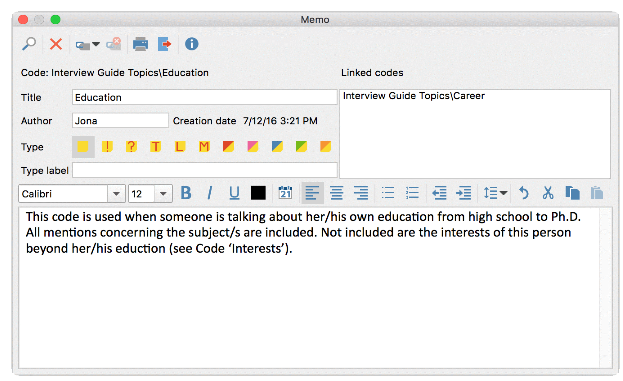Select the exclamation mark memo type
This screenshot has height=381, width=623.
click(x=107, y=147)
